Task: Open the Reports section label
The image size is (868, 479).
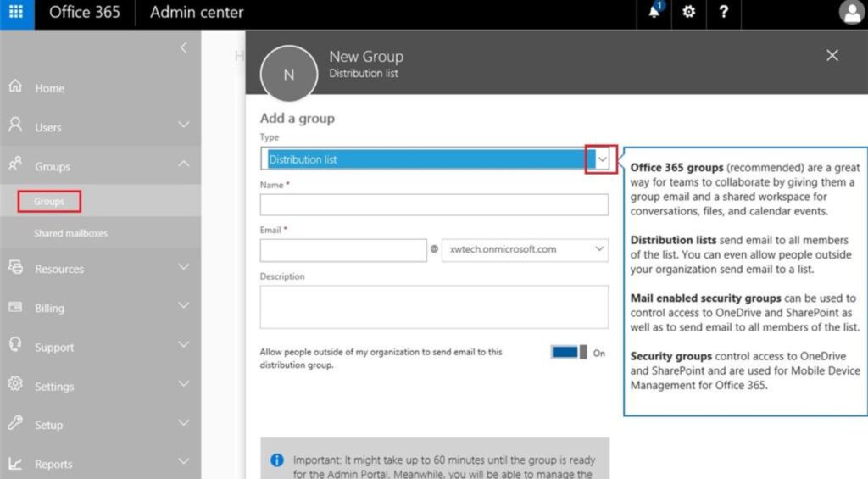Action: point(53,465)
